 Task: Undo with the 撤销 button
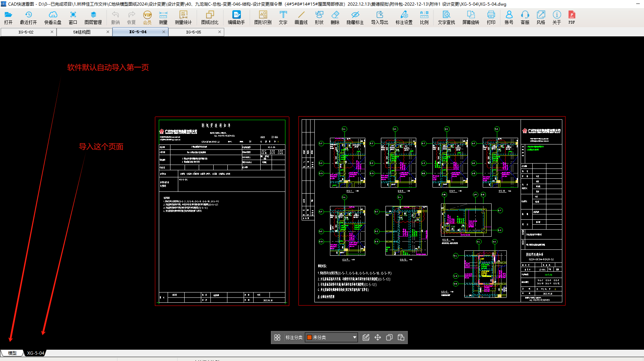pyautogui.click(x=115, y=17)
